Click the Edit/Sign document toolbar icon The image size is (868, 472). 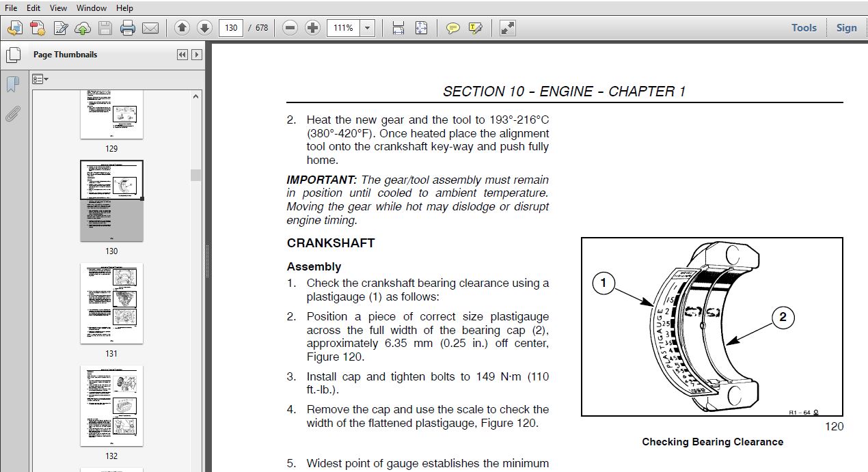pos(60,28)
